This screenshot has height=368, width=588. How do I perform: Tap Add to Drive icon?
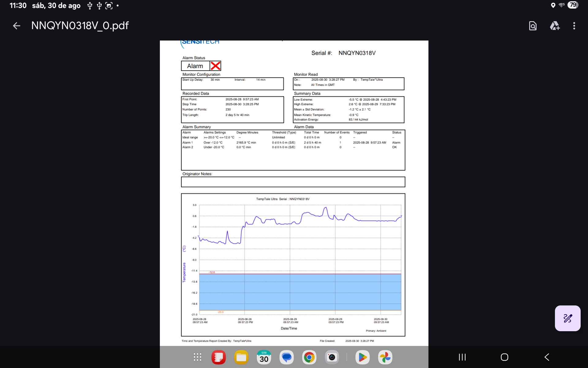click(x=555, y=26)
